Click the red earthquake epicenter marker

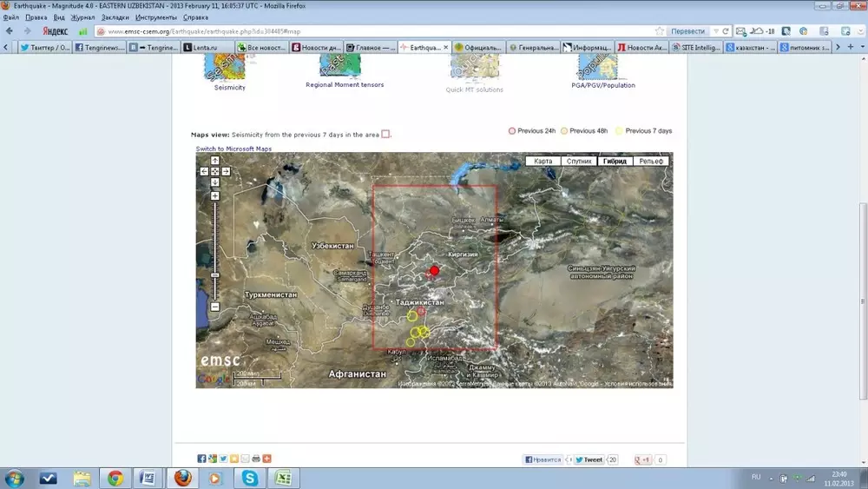pos(435,270)
